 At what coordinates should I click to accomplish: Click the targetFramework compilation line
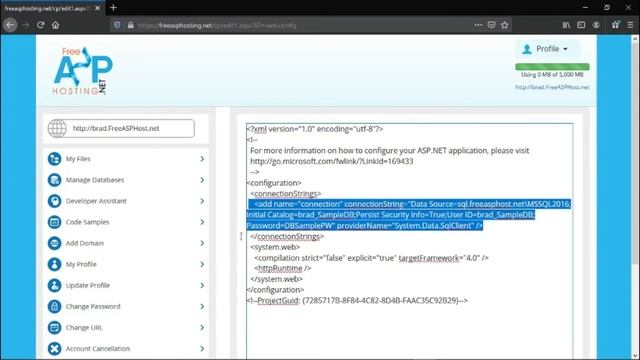click(x=371, y=258)
